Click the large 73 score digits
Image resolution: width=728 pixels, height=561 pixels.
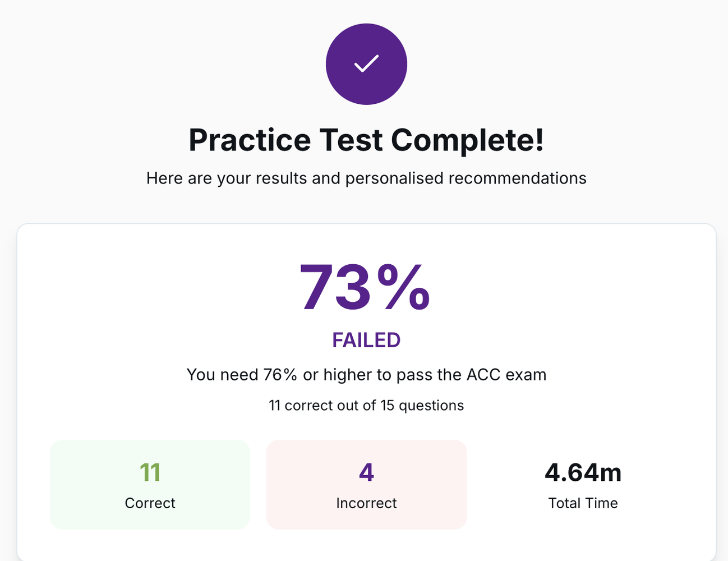point(334,287)
